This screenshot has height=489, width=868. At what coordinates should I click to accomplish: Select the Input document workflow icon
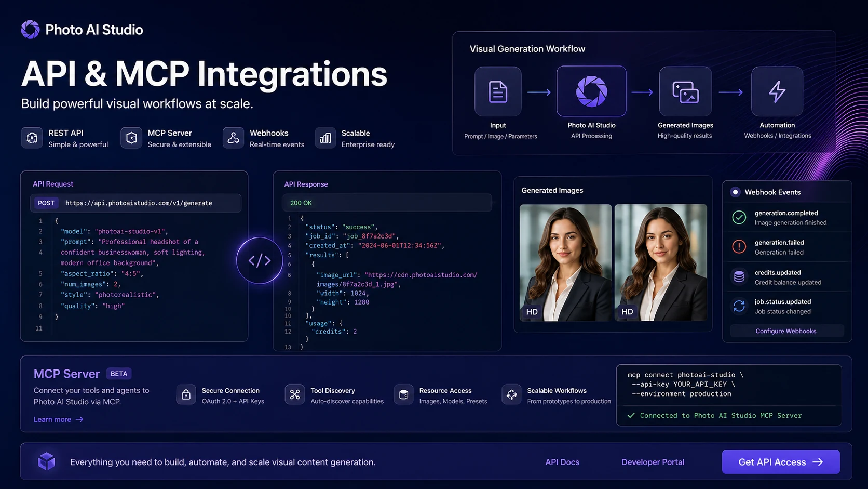click(498, 91)
